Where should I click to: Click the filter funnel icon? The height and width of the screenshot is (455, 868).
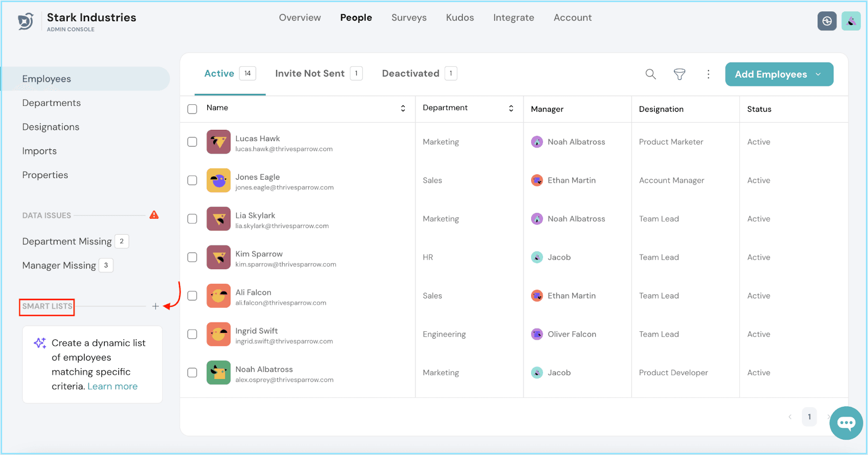679,74
